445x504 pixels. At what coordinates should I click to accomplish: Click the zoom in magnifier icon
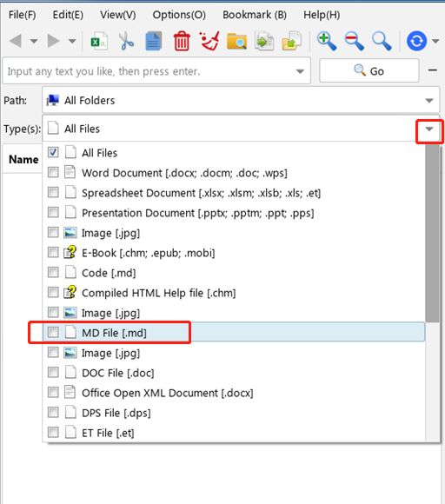(327, 41)
